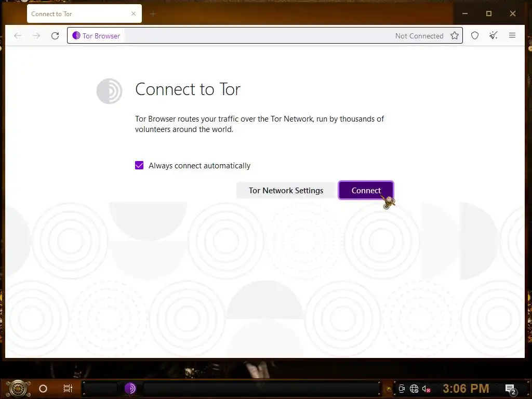
Task: Open the security level shield icon
Action: (x=475, y=35)
